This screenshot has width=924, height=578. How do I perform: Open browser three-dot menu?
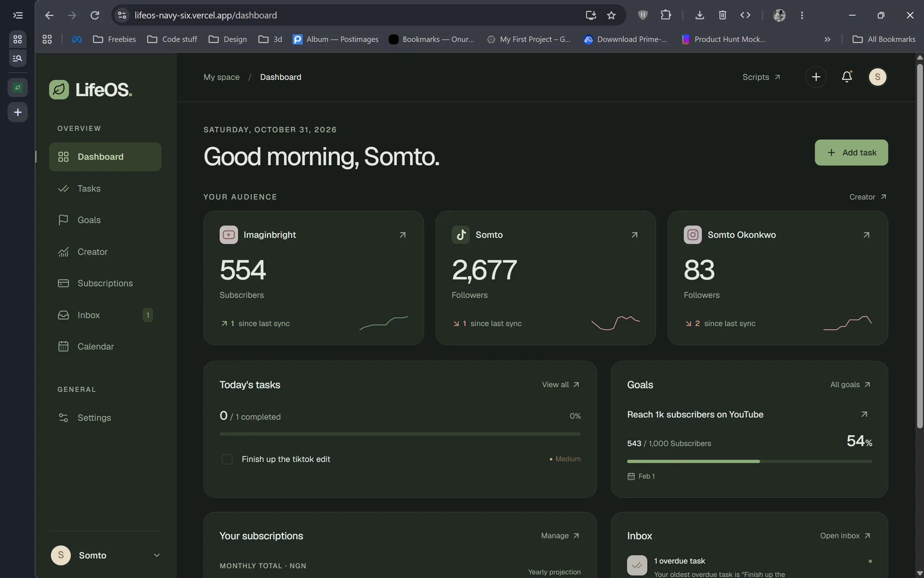[x=802, y=15]
